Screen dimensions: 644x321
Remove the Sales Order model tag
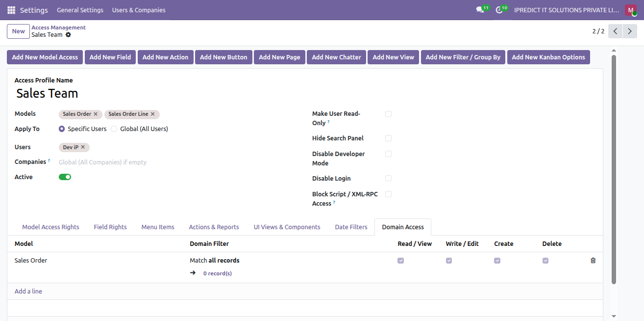(x=96, y=114)
